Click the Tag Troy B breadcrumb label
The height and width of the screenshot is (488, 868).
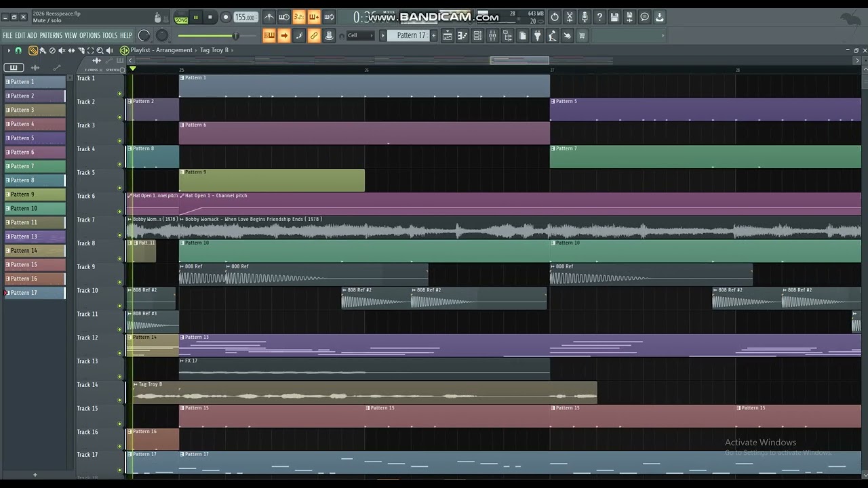pos(214,50)
